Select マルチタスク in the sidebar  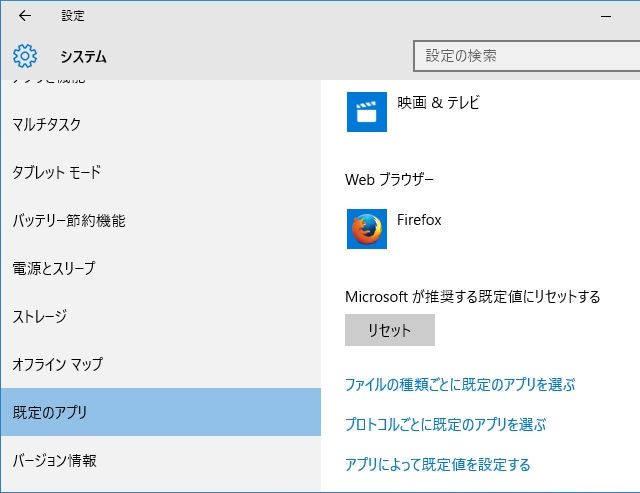tap(160, 124)
